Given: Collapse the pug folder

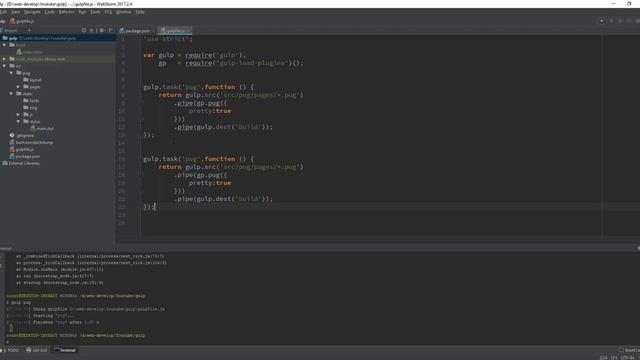Looking at the screenshot, I should pos(11,73).
